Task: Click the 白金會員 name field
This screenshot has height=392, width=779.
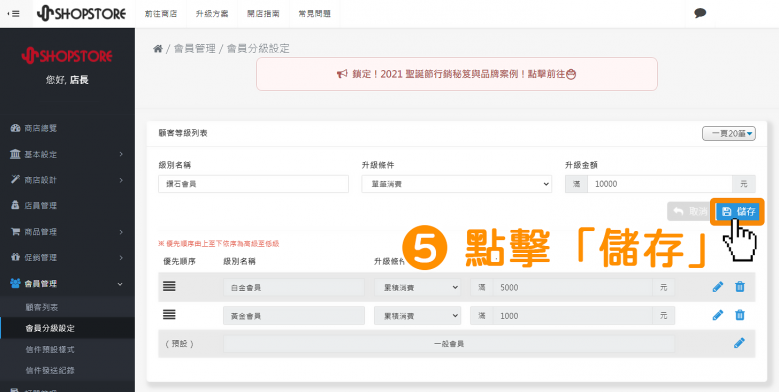Action: [294, 287]
